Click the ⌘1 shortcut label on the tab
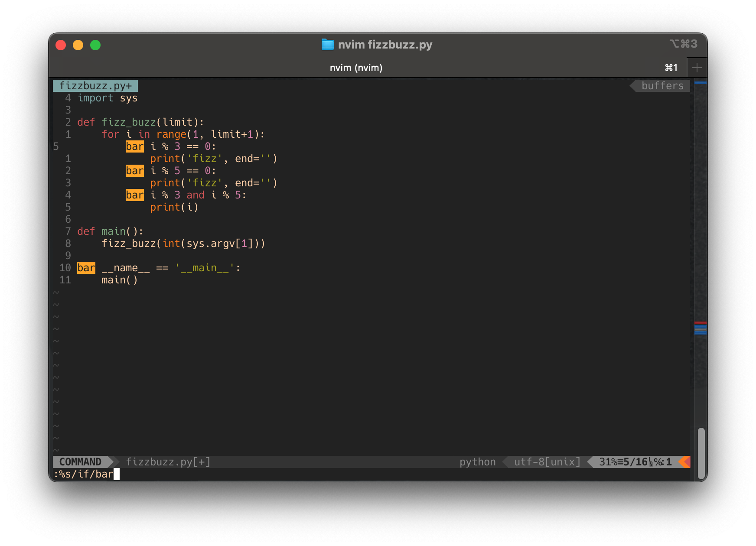This screenshot has height=546, width=756. pos(670,67)
